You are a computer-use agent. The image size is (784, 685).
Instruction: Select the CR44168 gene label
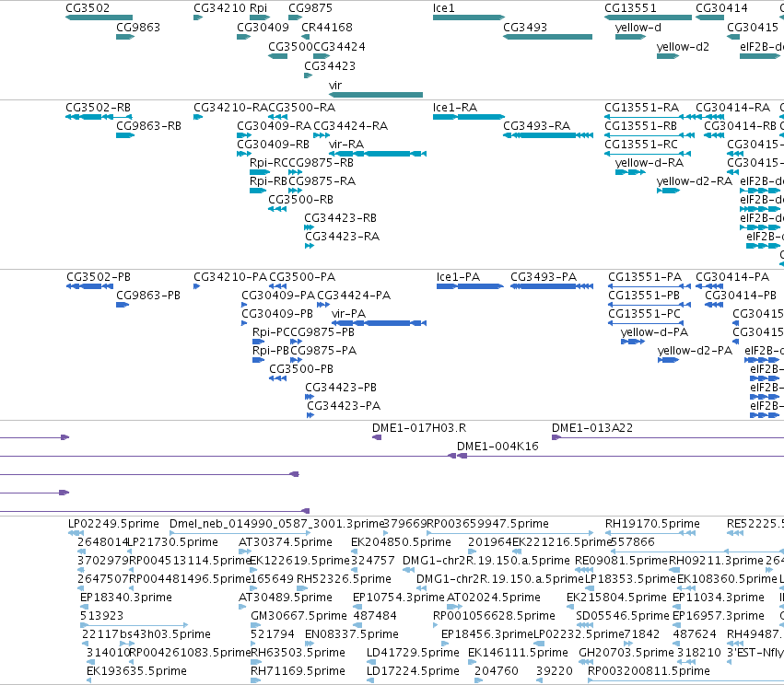point(327,28)
